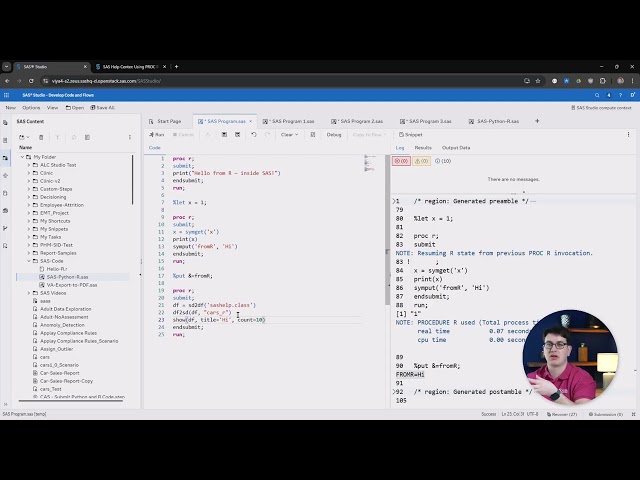The height and width of the screenshot is (480, 640).
Task: Click the Save program icon
Action: pos(224,135)
